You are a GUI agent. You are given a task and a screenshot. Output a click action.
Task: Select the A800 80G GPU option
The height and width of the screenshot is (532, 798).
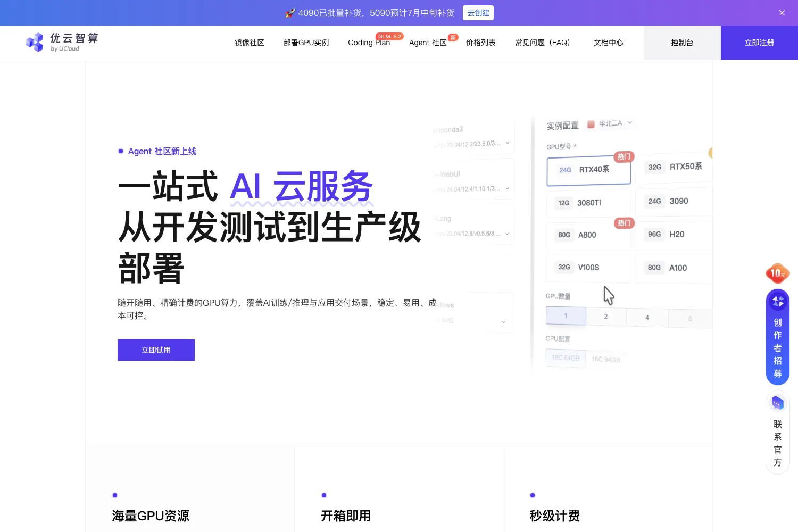[588, 235]
